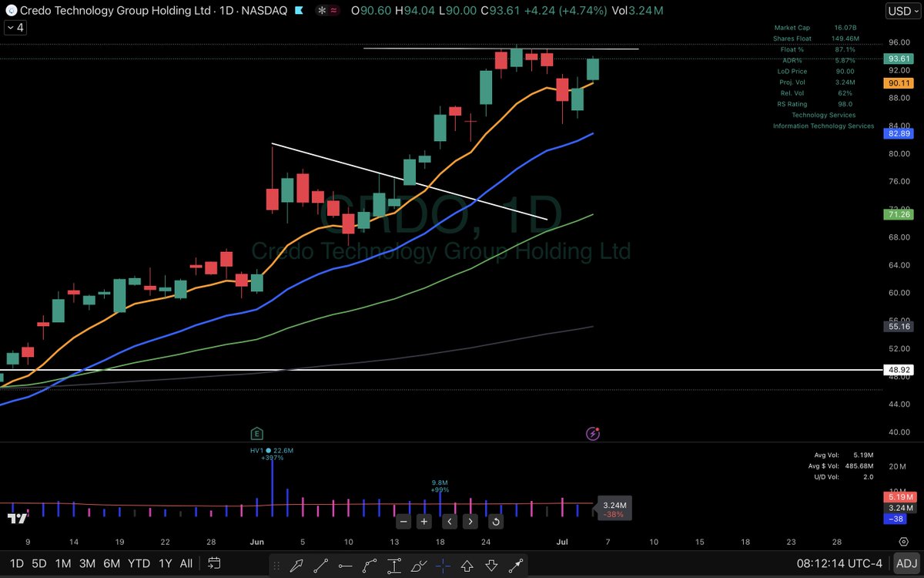Toggle ADJ adjusted price button

[906, 563]
